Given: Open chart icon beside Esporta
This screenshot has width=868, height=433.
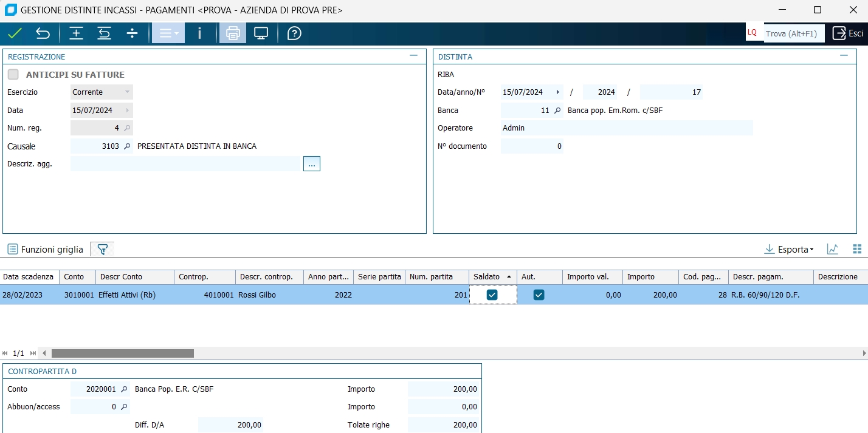Looking at the screenshot, I should (833, 249).
